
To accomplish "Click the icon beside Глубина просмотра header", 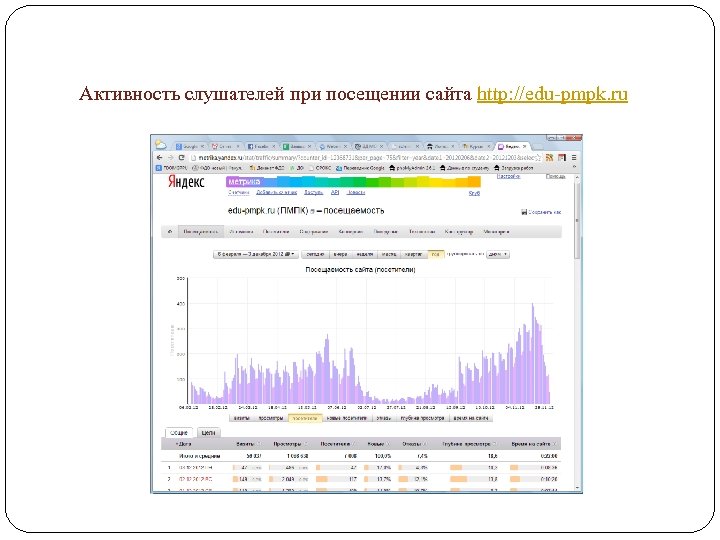I will [495, 444].
